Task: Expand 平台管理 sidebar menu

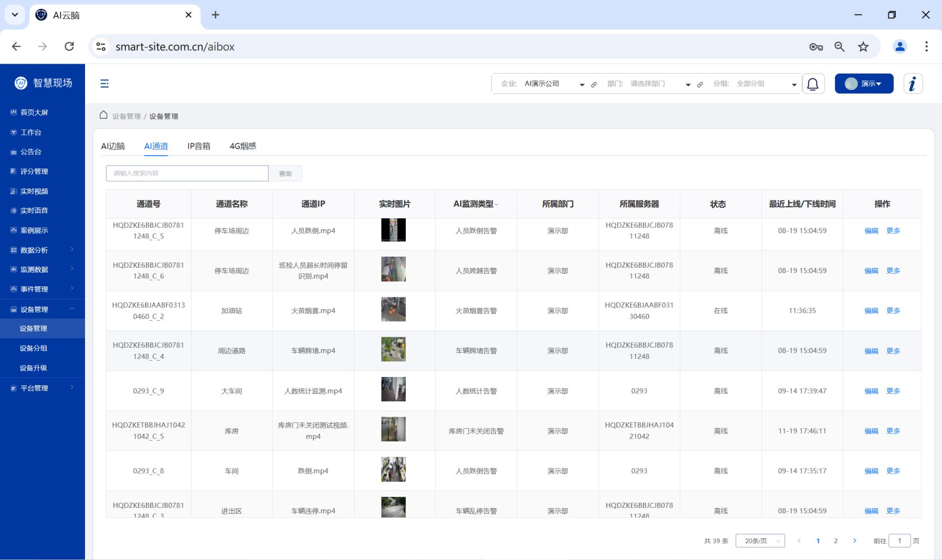Action: point(42,388)
